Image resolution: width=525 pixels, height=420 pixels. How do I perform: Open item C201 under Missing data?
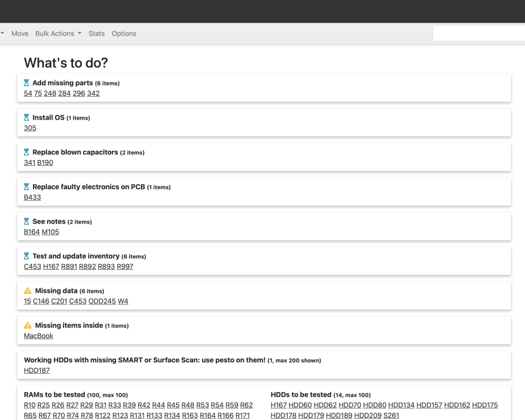tap(59, 301)
